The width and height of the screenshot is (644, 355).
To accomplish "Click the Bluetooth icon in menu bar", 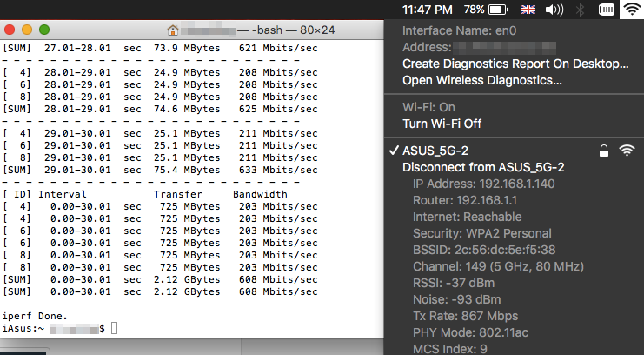I will [x=581, y=10].
